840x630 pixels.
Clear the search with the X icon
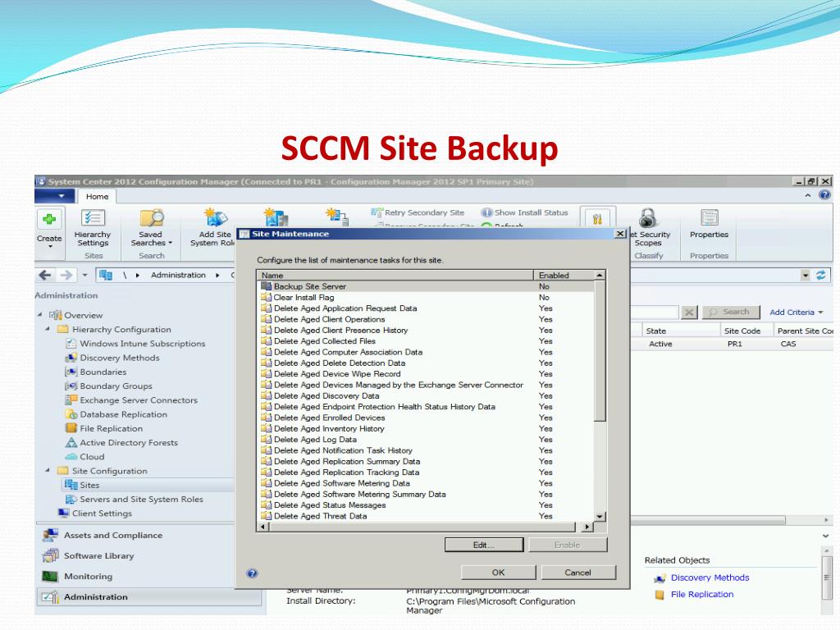(689, 312)
